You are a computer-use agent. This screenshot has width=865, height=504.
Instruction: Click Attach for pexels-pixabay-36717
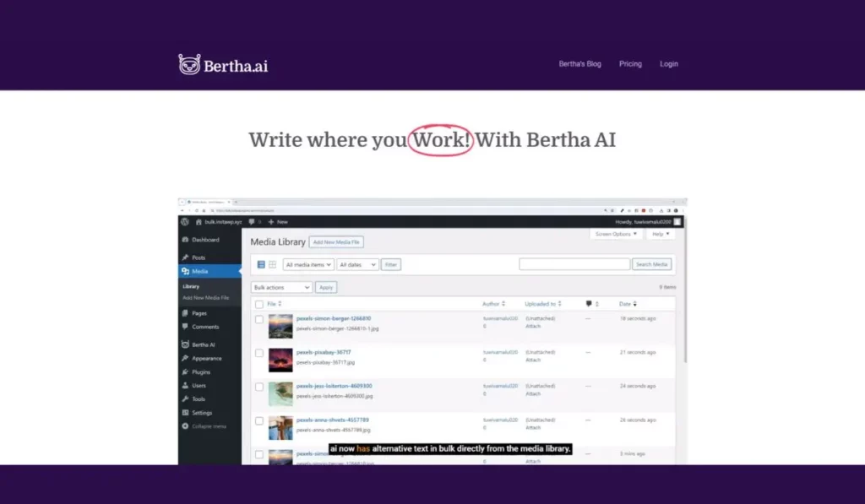pos(533,360)
